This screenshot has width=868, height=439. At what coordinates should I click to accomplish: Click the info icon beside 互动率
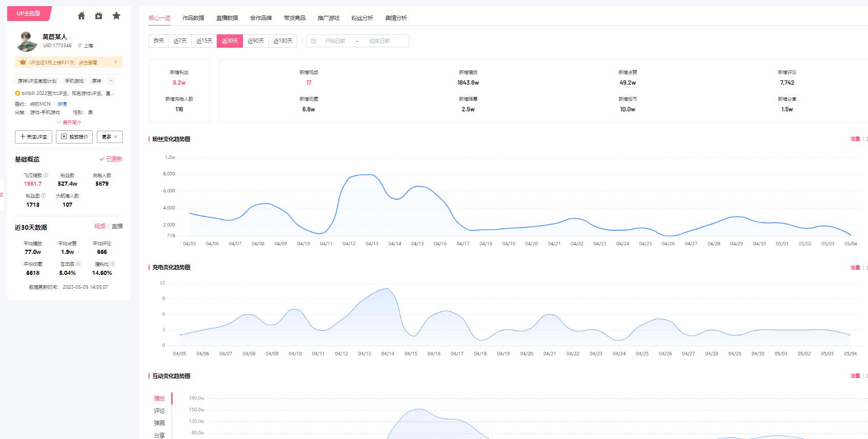(x=78, y=264)
